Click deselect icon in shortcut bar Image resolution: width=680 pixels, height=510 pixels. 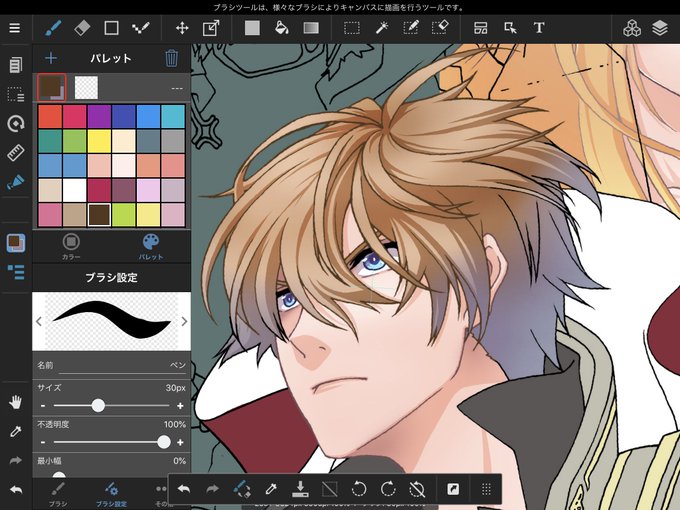330,490
